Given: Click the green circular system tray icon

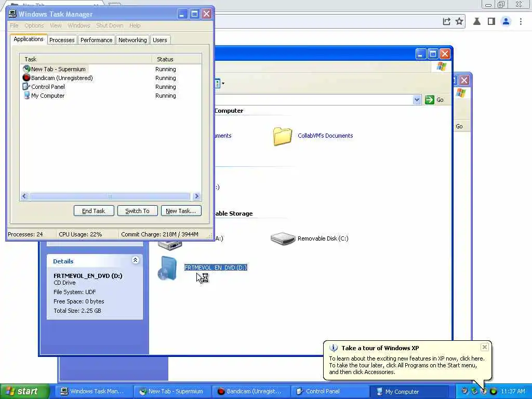Looking at the screenshot, I should 494,391.
